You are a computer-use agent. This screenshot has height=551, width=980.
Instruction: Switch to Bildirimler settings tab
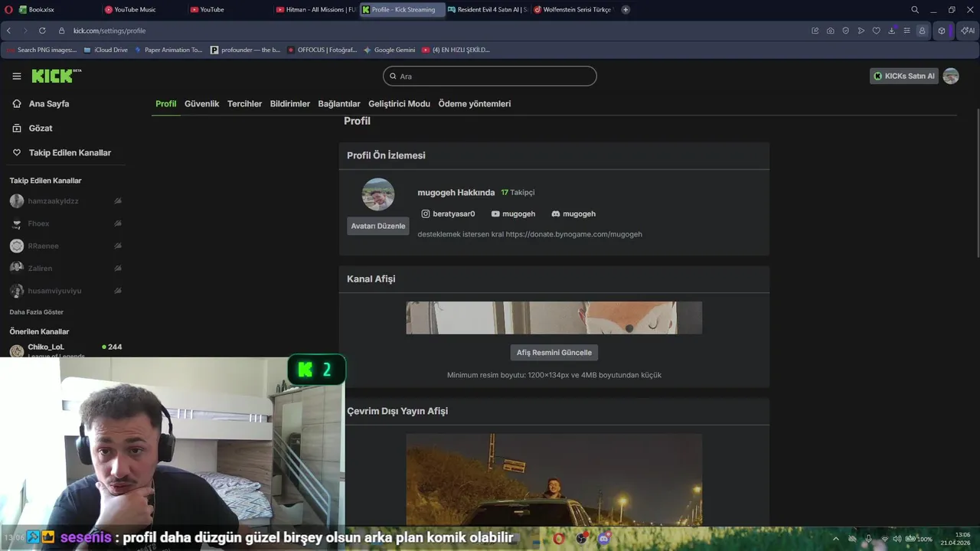pos(289,103)
